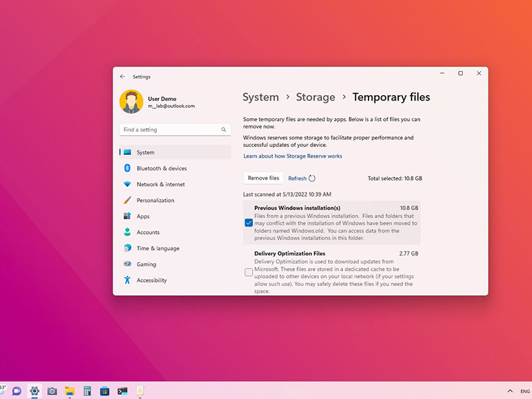
Task: Open the Accessibility settings
Action: click(175, 280)
